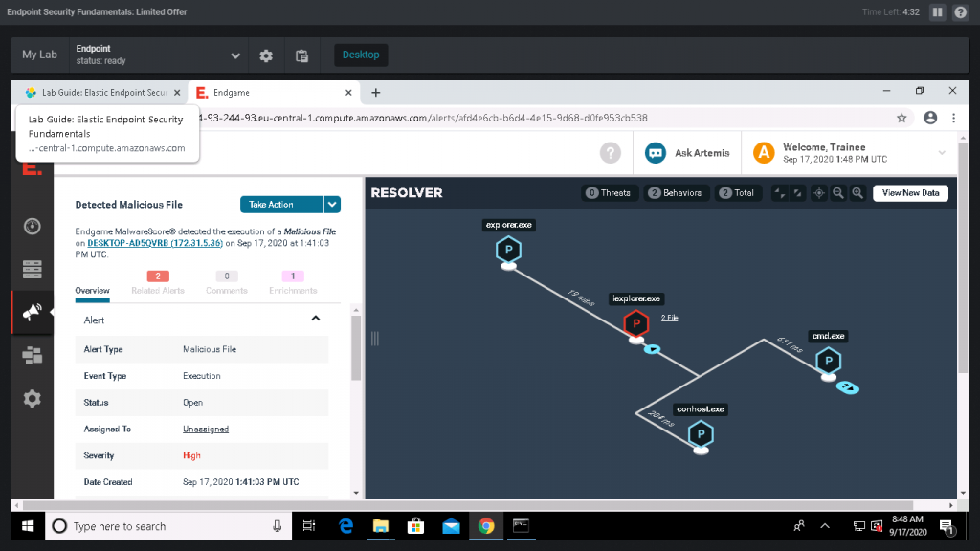This screenshot has height=551, width=980.
Task: Open the Alerts megaphone sidebar icon
Action: pyautogui.click(x=32, y=312)
